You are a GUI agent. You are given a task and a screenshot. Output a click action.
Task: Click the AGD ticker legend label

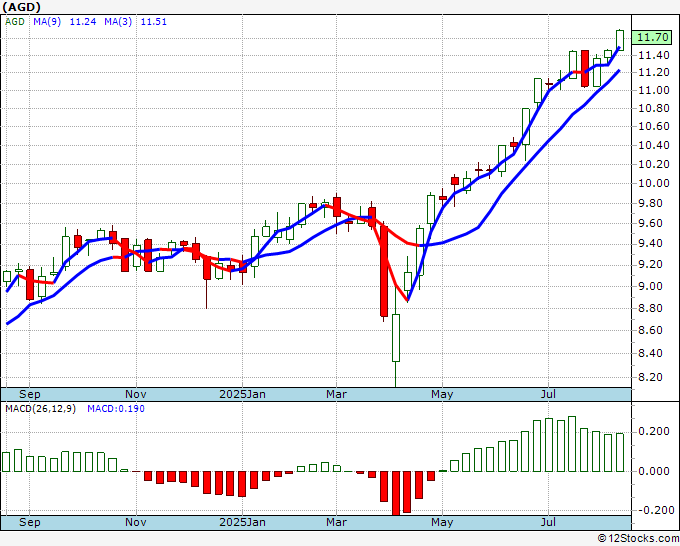point(15,21)
